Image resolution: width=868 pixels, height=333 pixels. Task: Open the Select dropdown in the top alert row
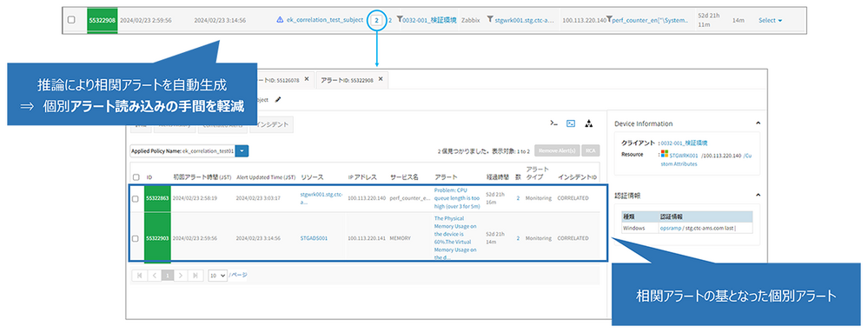[770, 21]
